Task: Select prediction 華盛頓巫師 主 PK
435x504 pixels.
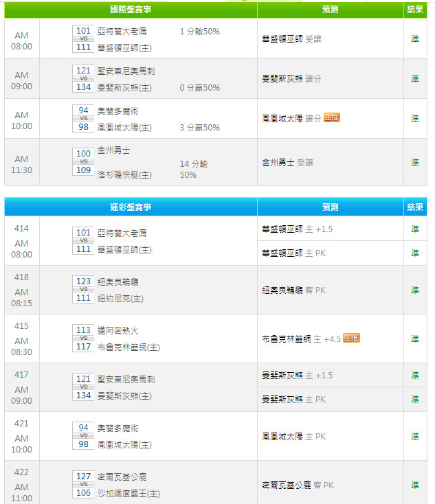Action: [293, 253]
